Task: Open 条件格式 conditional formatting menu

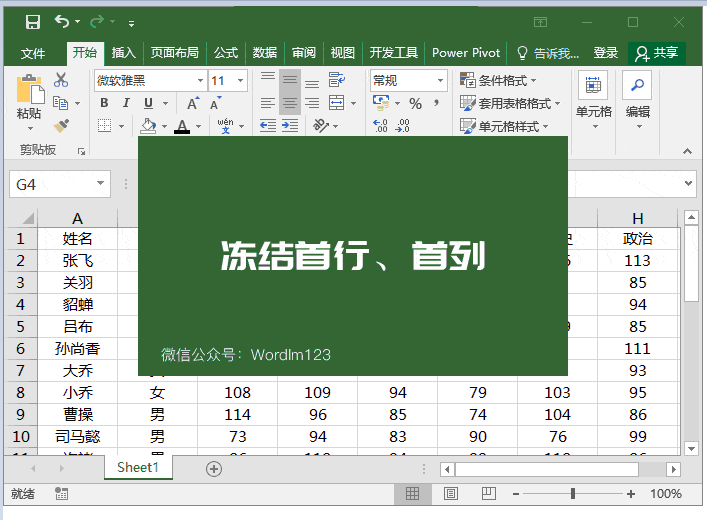Action: coord(499,80)
